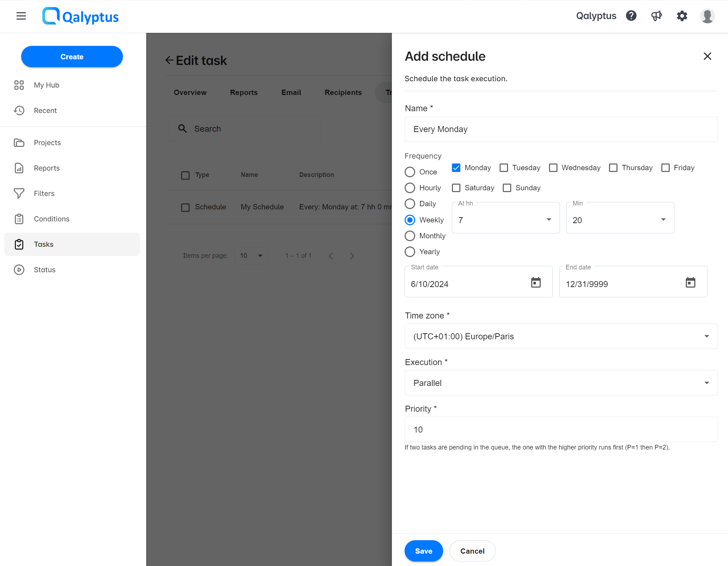Switch to the Email tab
This screenshot has width=728, height=566.
[291, 91]
